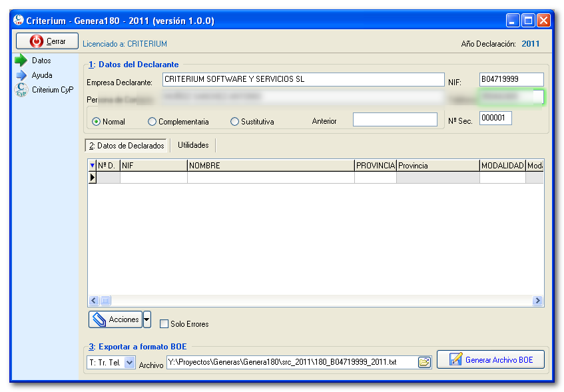Select Complementaria declaration type
Screen dimensions: 564x392
coord(178,122)
